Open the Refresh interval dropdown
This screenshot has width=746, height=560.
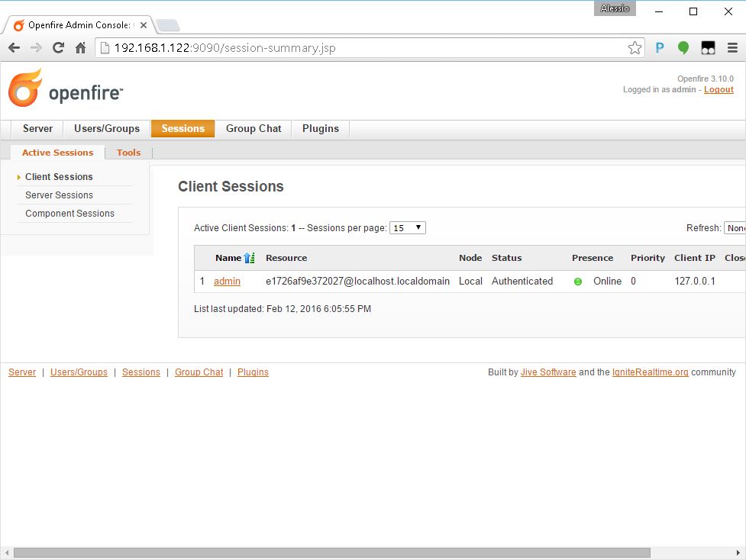click(x=735, y=227)
